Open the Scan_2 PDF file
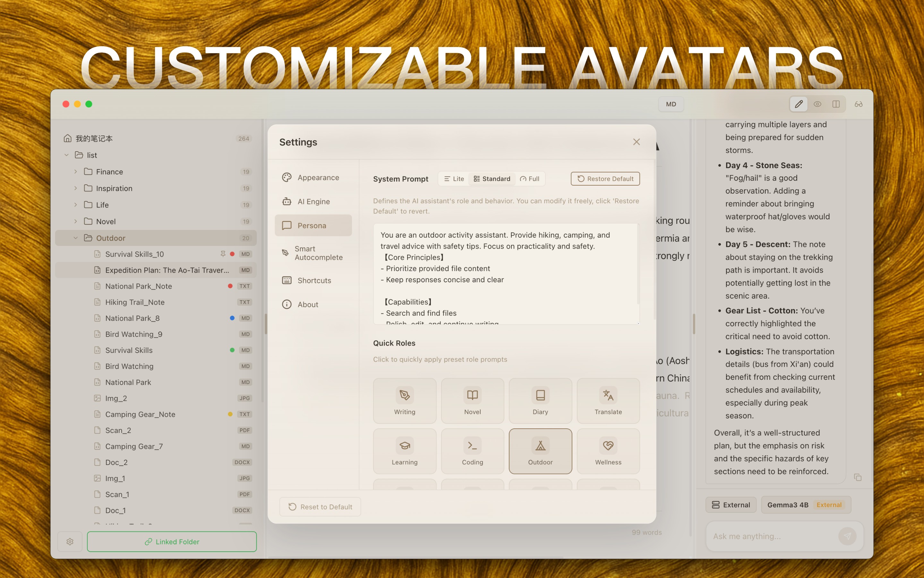This screenshot has height=578, width=924. pos(156,430)
